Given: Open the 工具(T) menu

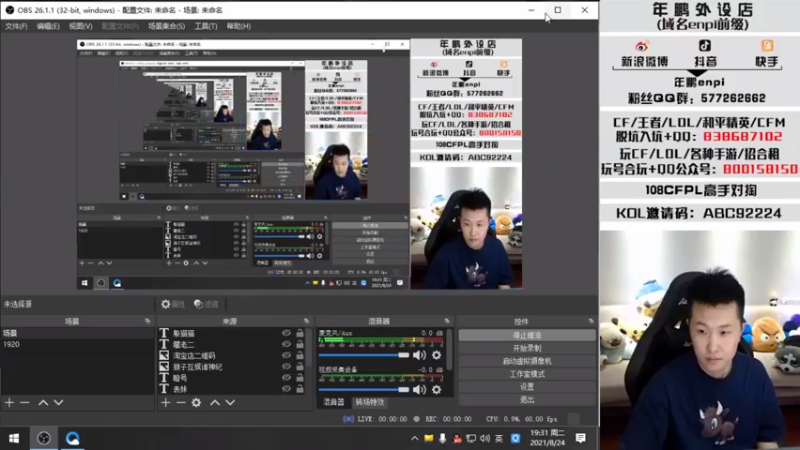Looking at the screenshot, I should (206, 26).
